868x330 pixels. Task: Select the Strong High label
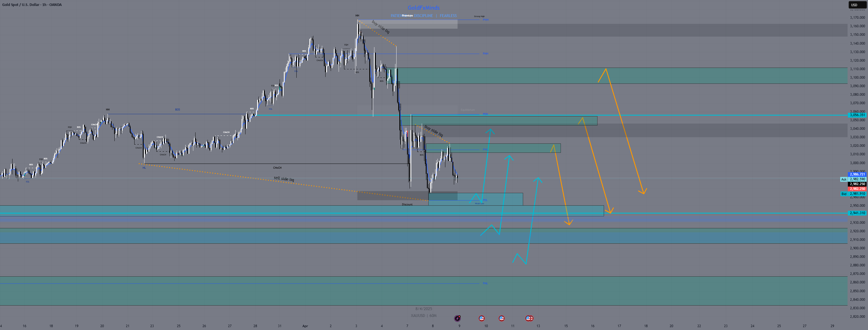tap(479, 16)
